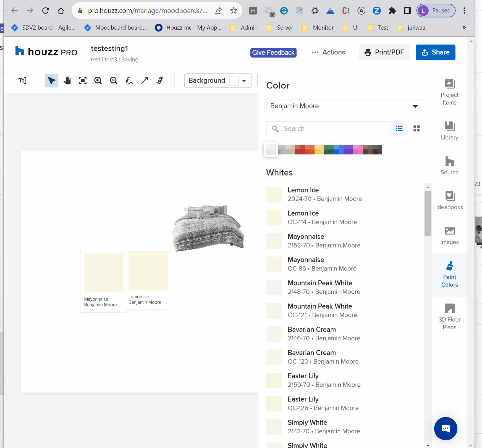The width and height of the screenshot is (482, 448).
Task: Click the color list scrollbar thumb
Action: 428,213
